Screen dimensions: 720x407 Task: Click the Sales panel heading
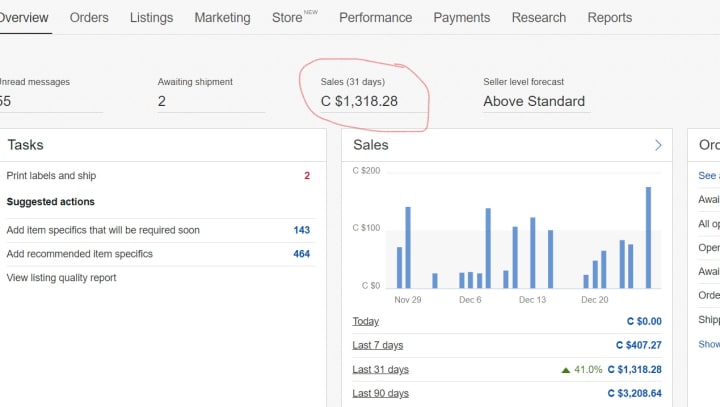tap(371, 145)
